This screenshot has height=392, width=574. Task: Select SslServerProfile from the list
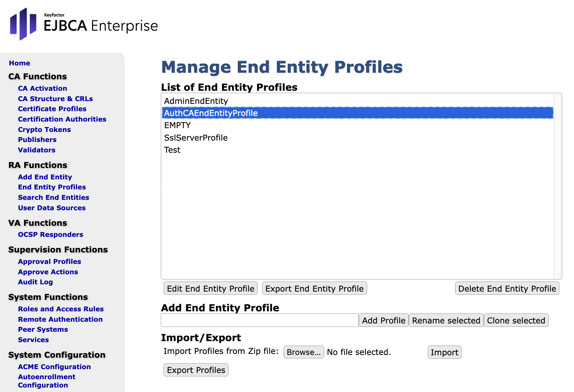pyautogui.click(x=196, y=138)
